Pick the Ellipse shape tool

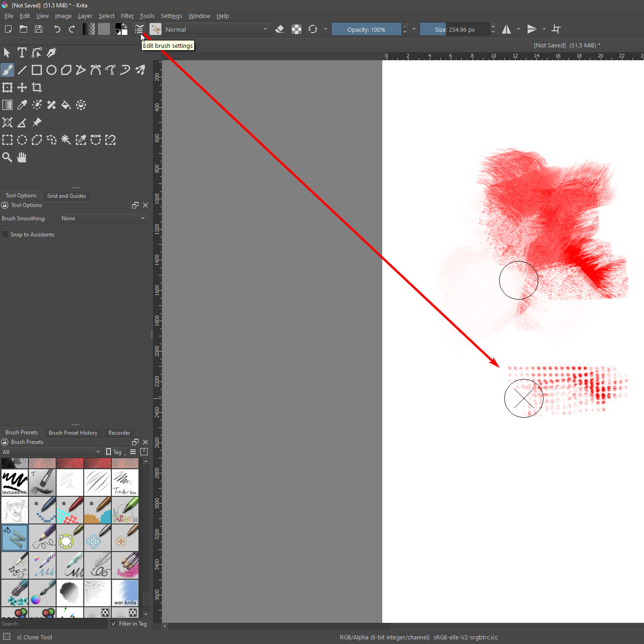click(x=52, y=70)
